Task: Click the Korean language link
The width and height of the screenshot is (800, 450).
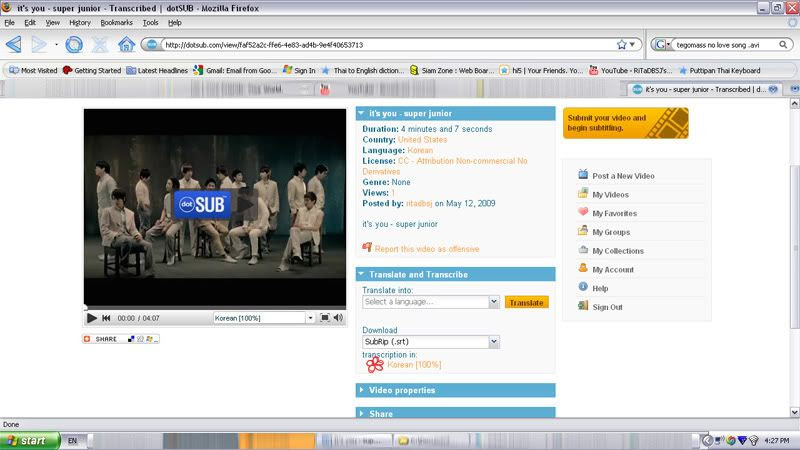Action: click(420, 151)
